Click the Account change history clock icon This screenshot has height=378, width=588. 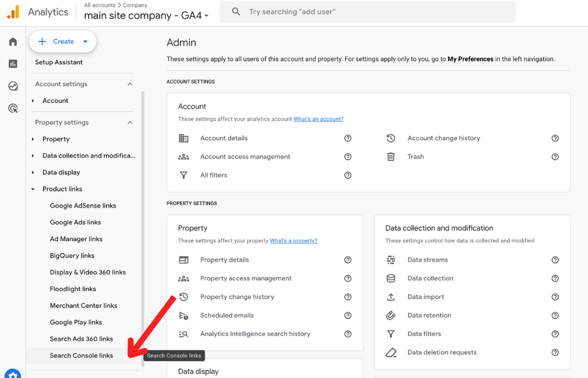point(391,138)
